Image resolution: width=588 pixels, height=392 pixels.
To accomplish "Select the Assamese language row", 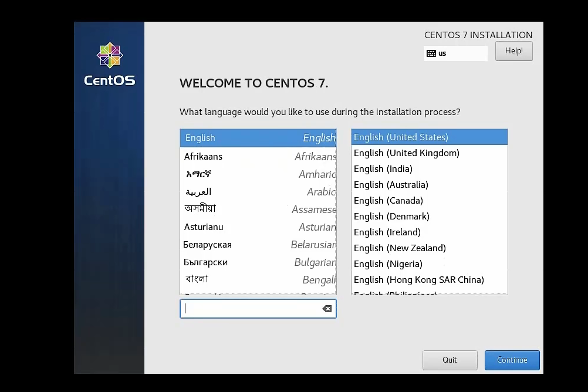I will coord(258,209).
